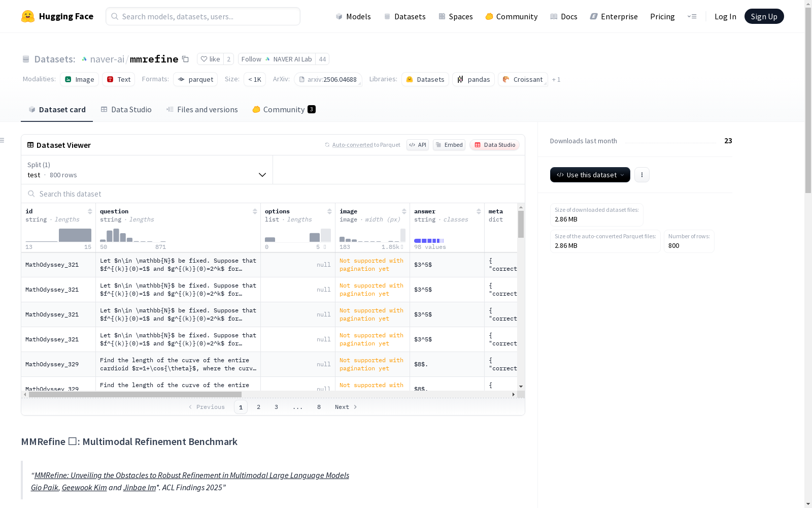Click the current page 1 button
The width and height of the screenshot is (812, 508).
coord(241,407)
